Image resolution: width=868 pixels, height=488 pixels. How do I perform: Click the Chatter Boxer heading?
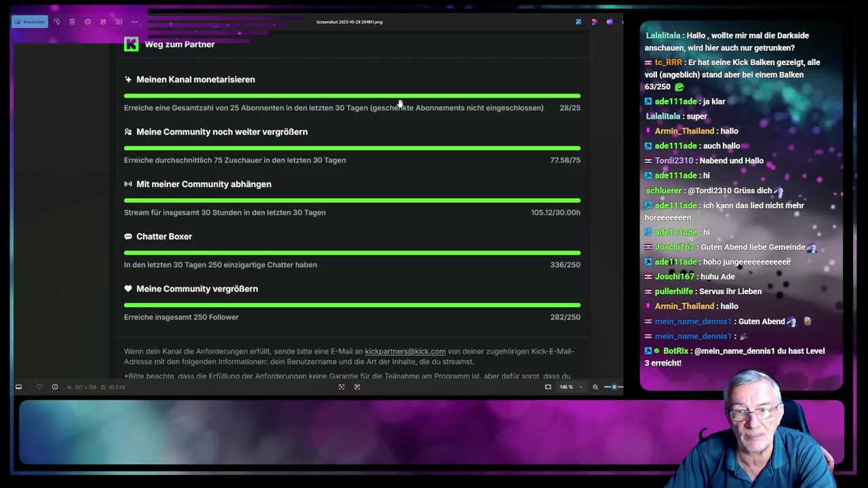point(164,237)
